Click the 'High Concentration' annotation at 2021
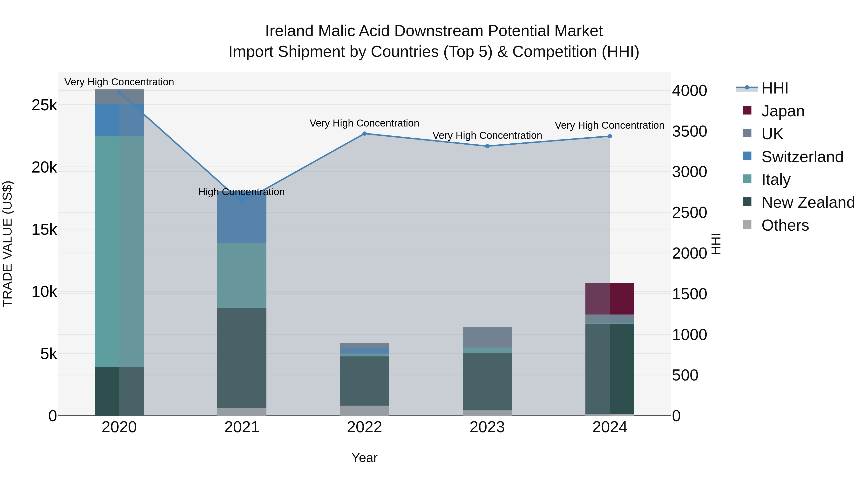The height and width of the screenshot is (488, 868). pos(242,192)
